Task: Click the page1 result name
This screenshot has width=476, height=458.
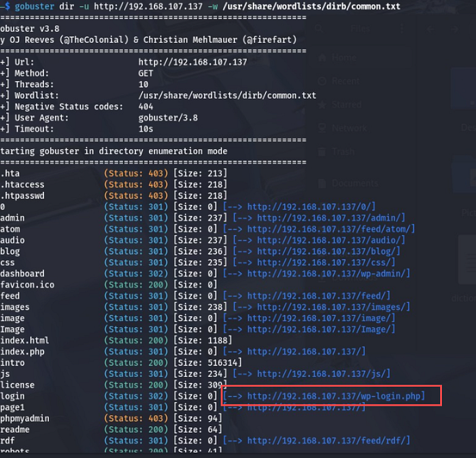Action: tap(12, 407)
